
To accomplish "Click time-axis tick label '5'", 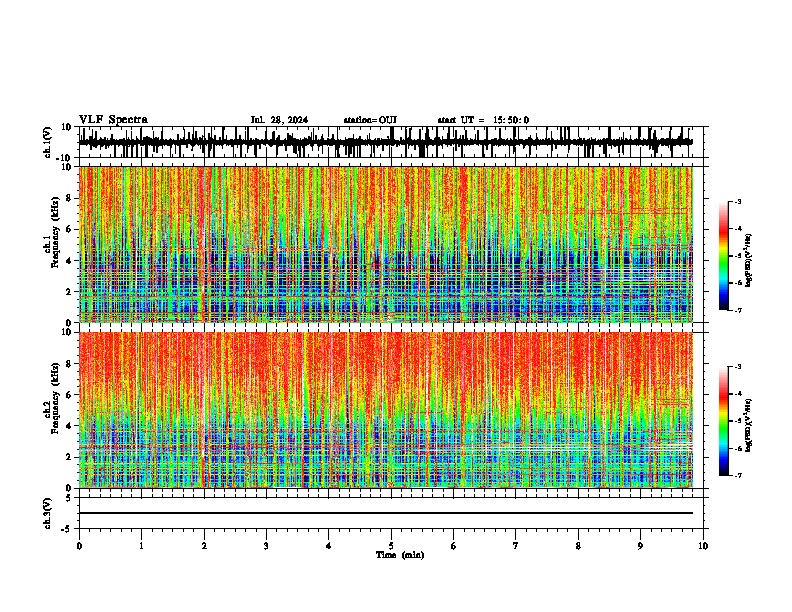I will click(x=391, y=546).
